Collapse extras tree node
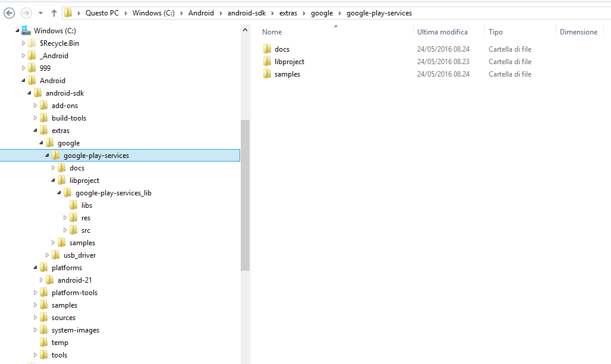This screenshot has width=611, height=364. [35, 130]
